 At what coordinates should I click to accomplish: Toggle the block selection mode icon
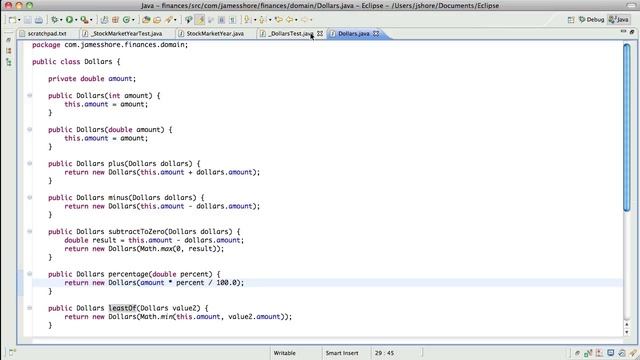click(221, 20)
